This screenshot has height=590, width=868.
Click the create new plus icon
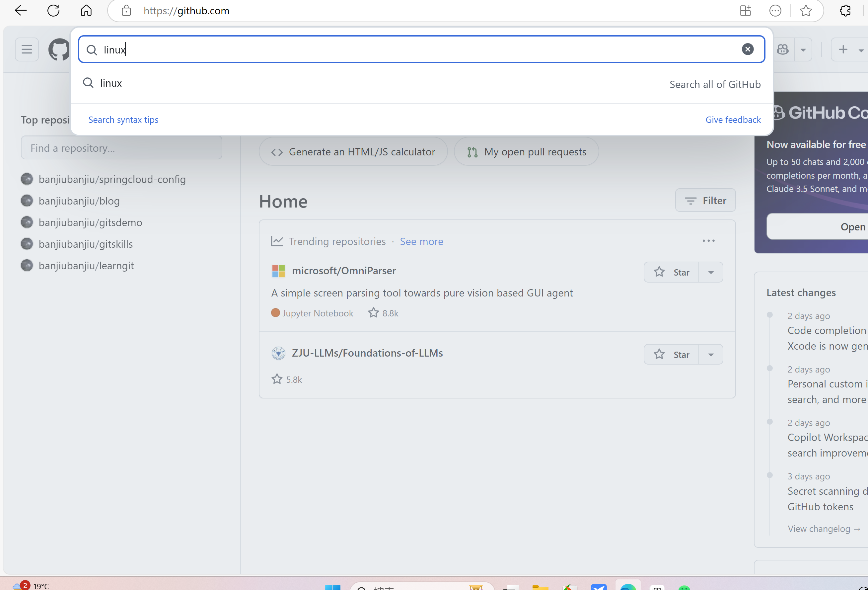(843, 49)
